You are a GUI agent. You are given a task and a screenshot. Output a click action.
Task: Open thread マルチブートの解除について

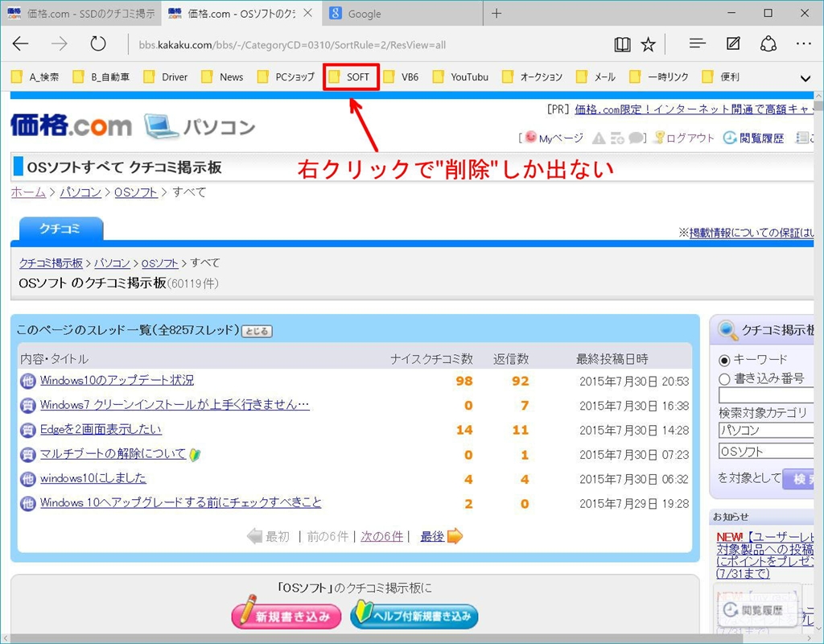point(113,454)
